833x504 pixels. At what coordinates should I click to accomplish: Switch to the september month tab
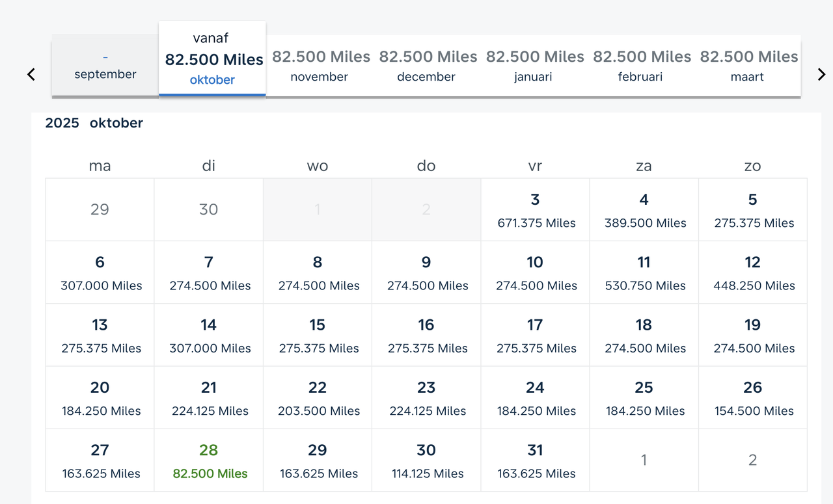[105, 66]
